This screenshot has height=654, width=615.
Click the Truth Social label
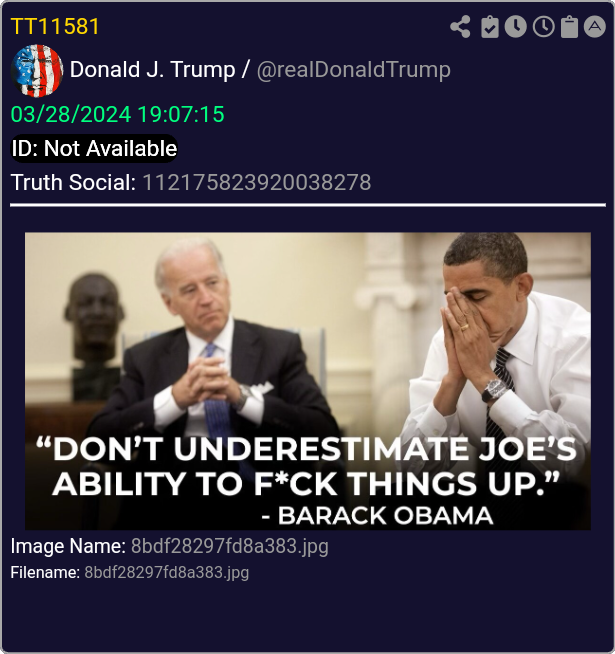(x=73, y=183)
